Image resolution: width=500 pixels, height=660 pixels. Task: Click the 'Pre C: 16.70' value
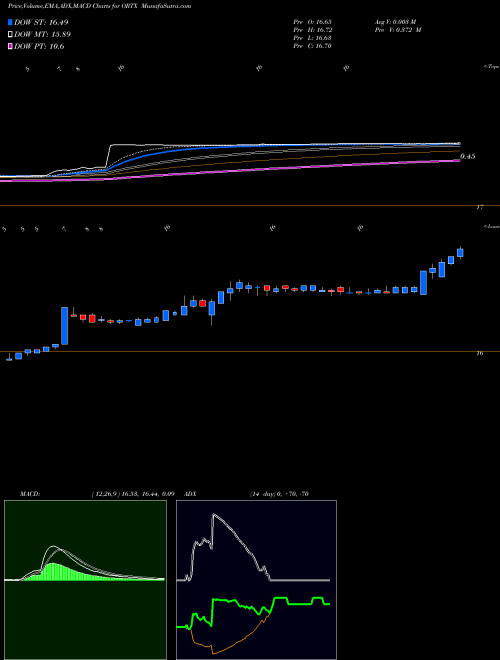tap(312, 46)
